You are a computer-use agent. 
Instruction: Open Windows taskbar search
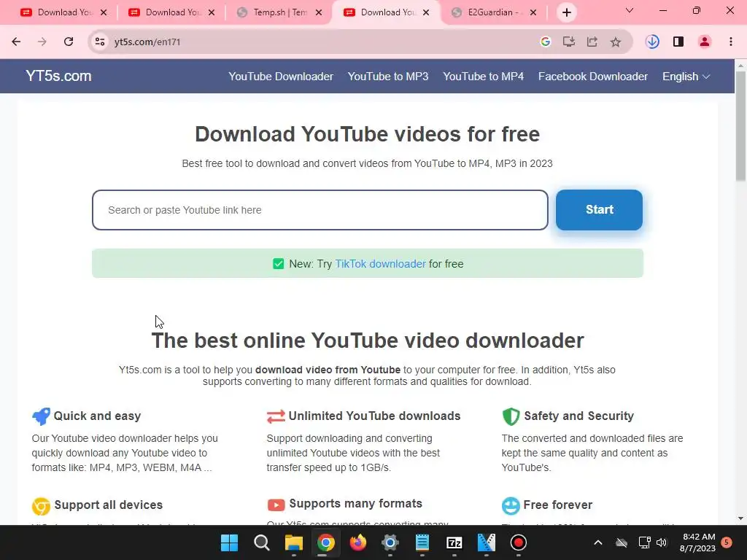coord(262,542)
